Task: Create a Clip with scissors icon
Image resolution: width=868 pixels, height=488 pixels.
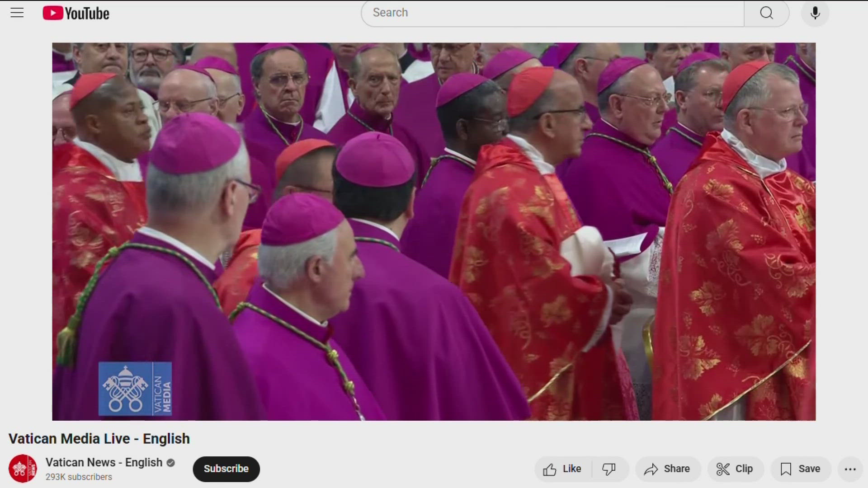Action: coord(735,469)
